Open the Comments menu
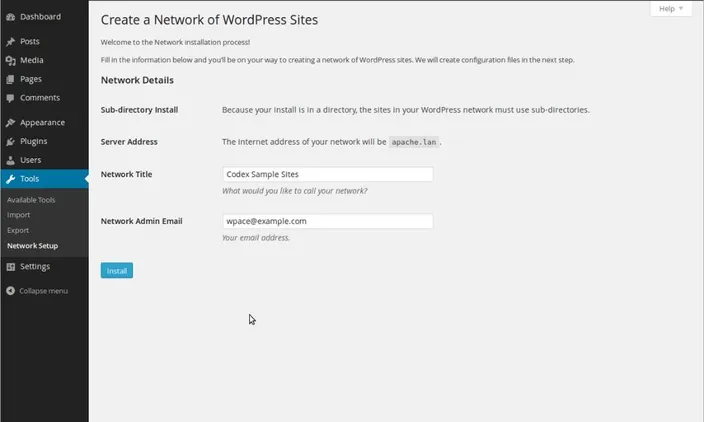 (x=40, y=98)
